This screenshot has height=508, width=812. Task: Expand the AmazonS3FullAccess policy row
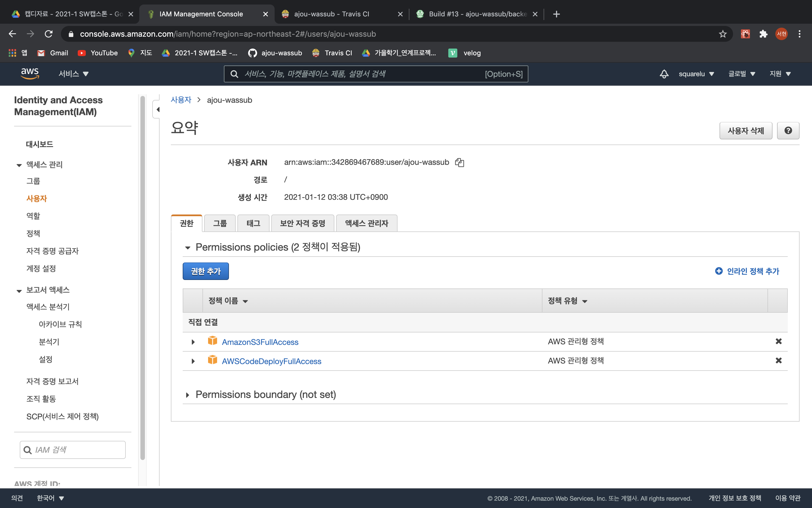(193, 342)
